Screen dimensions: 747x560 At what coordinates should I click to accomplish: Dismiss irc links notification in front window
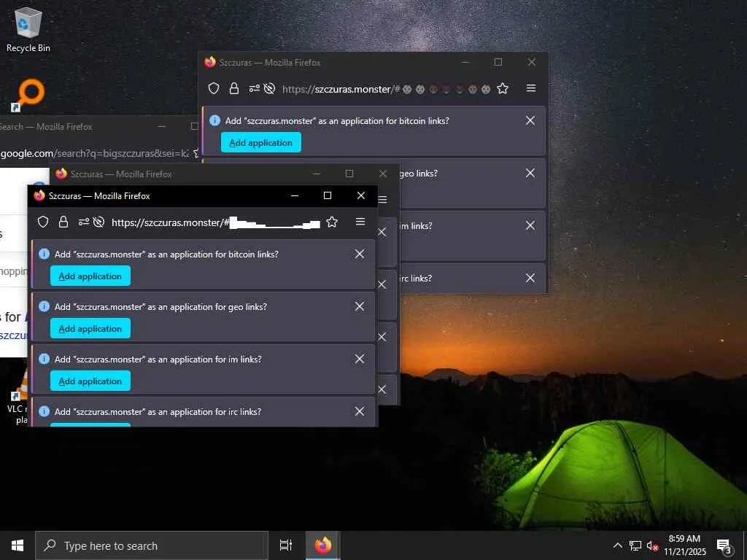coord(360,411)
